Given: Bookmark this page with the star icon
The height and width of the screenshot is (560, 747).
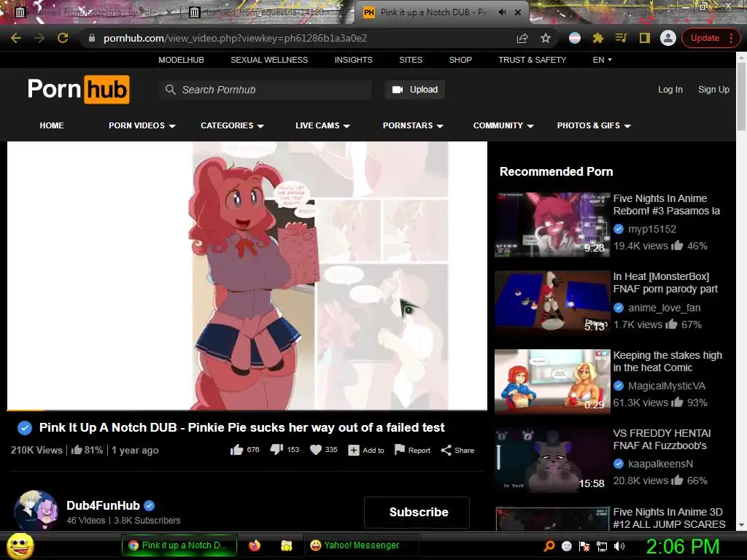Looking at the screenshot, I should (x=546, y=38).
